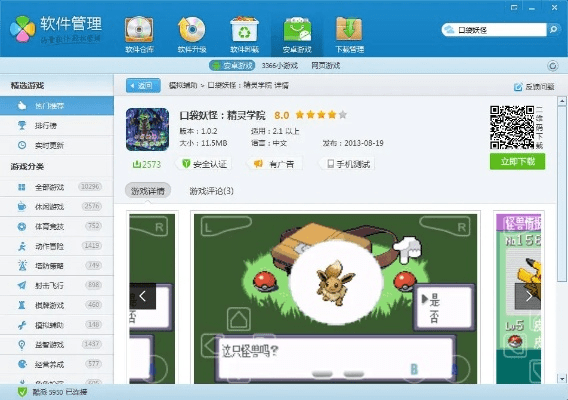
Task: Select the 射击飞行 category label
Action: 49,286
